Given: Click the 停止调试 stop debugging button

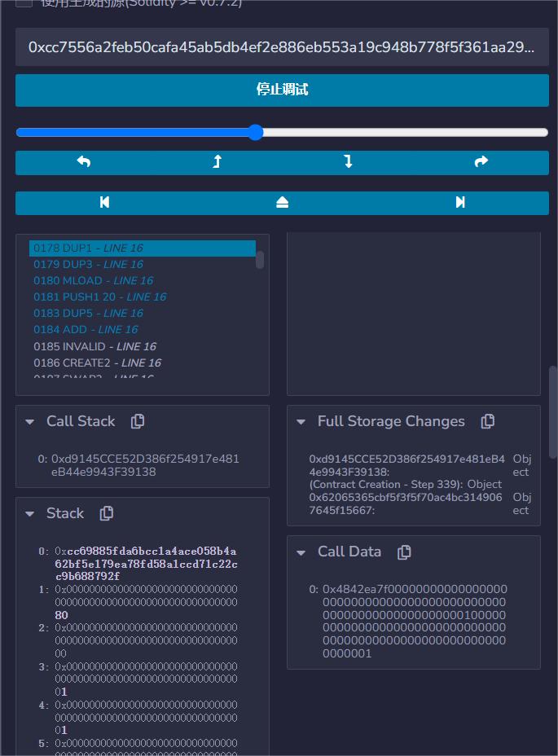Looking at the screenshot, I should pos(282,90).
